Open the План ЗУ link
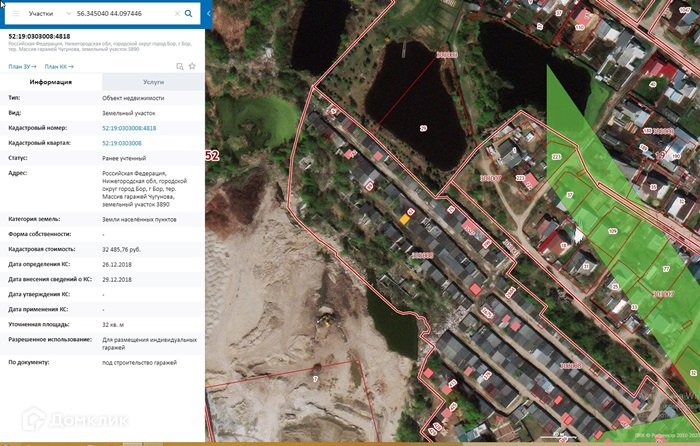 click(x=22, y=67)
